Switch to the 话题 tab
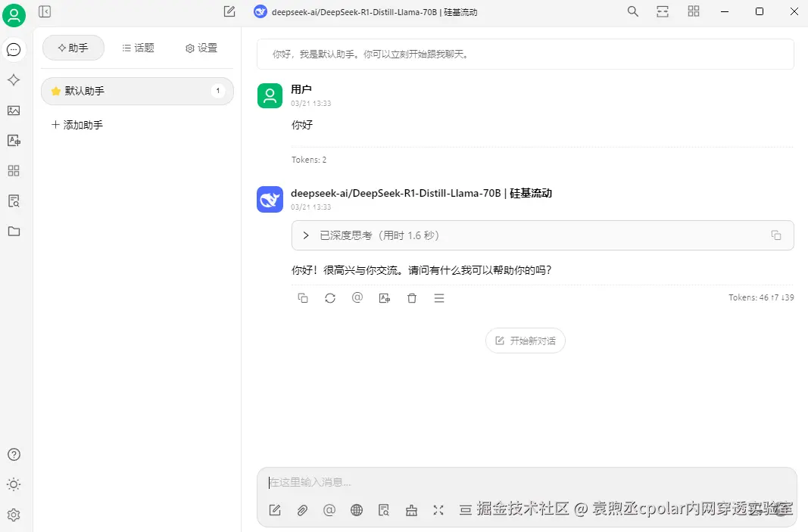 tap(138, 48)
